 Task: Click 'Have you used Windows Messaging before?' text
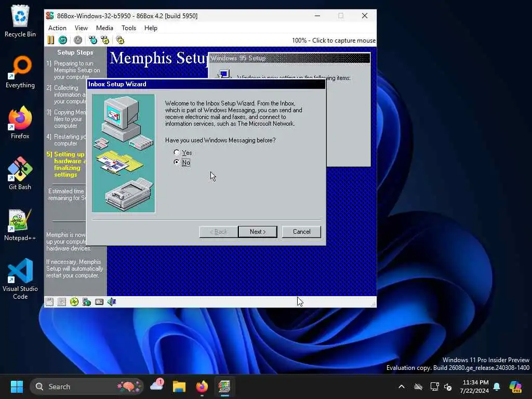pos(220,140)
